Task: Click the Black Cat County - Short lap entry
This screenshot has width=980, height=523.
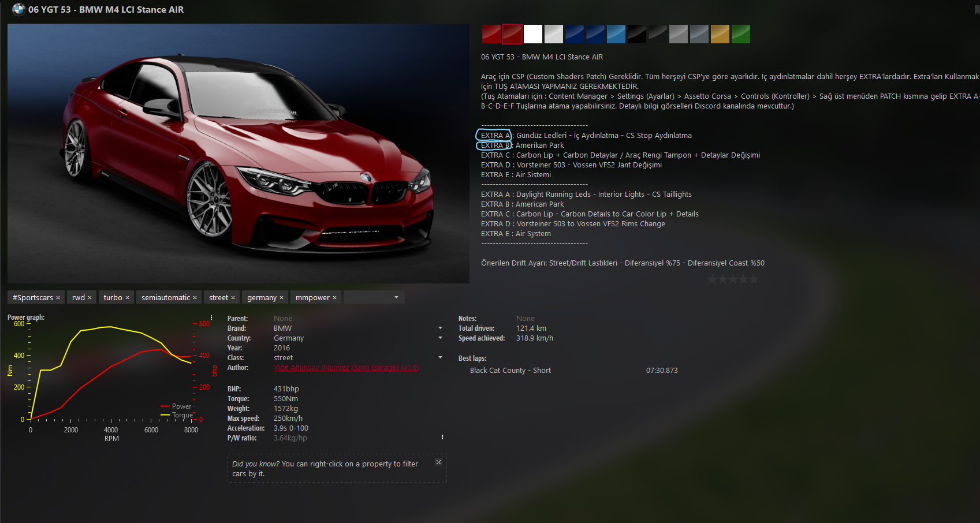Action: [511, 371]
